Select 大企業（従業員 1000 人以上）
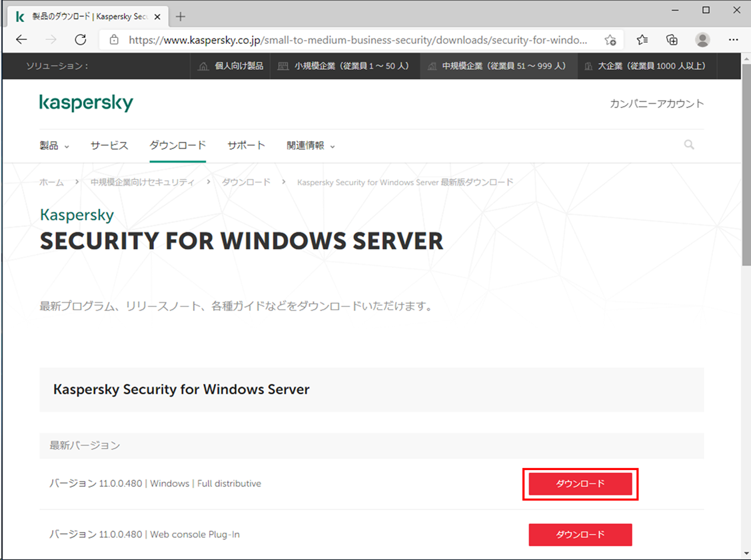 tap(646, 66)
